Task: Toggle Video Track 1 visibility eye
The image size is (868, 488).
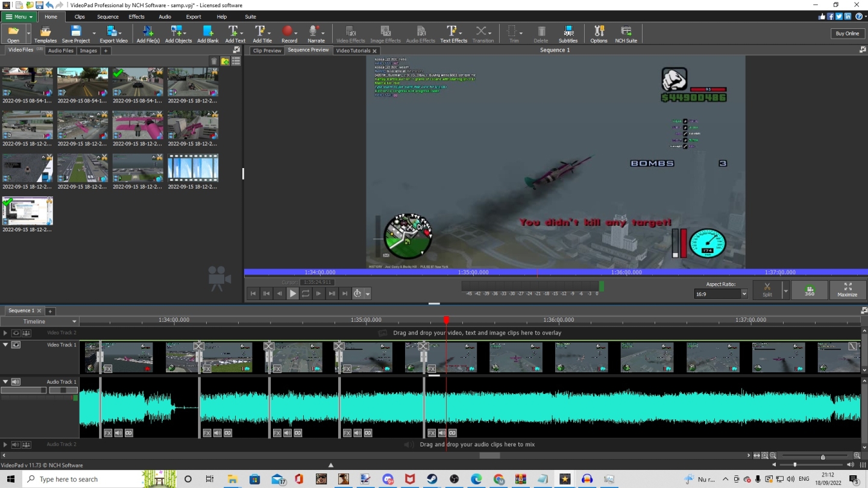Action: pyautogui.click(x=16, y=345)
